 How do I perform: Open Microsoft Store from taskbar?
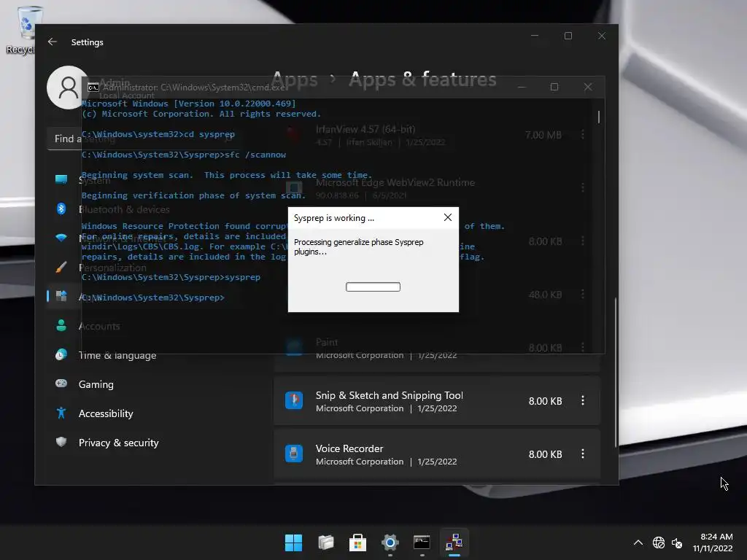pyautogui.click(x=357, y=542)
